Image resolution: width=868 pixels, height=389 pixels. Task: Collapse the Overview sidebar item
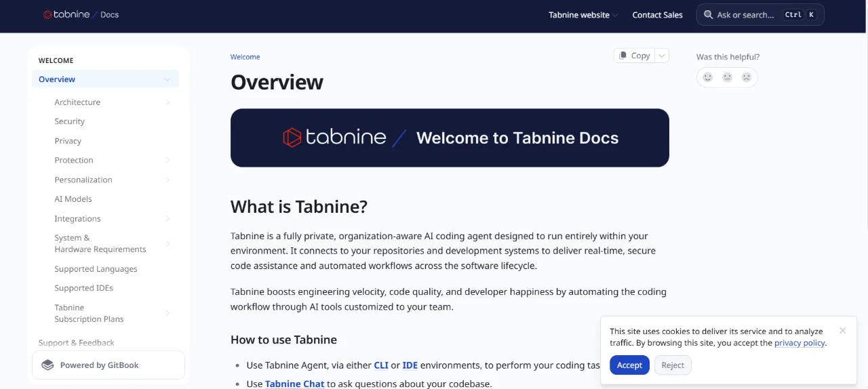tap(167, 79)
